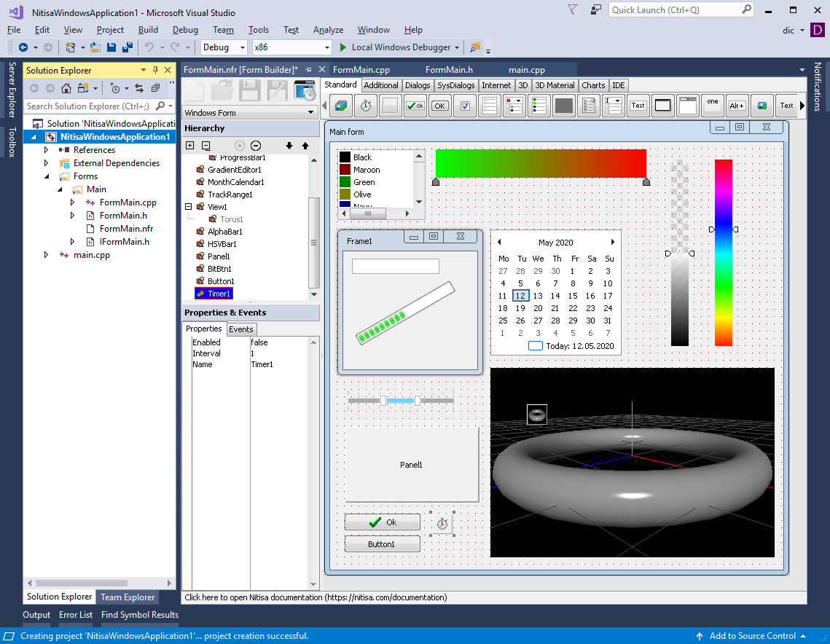This screenshot has height=644, width=830.
Task: Click the Sync with Active Document icon
Action: pos(139,88)
